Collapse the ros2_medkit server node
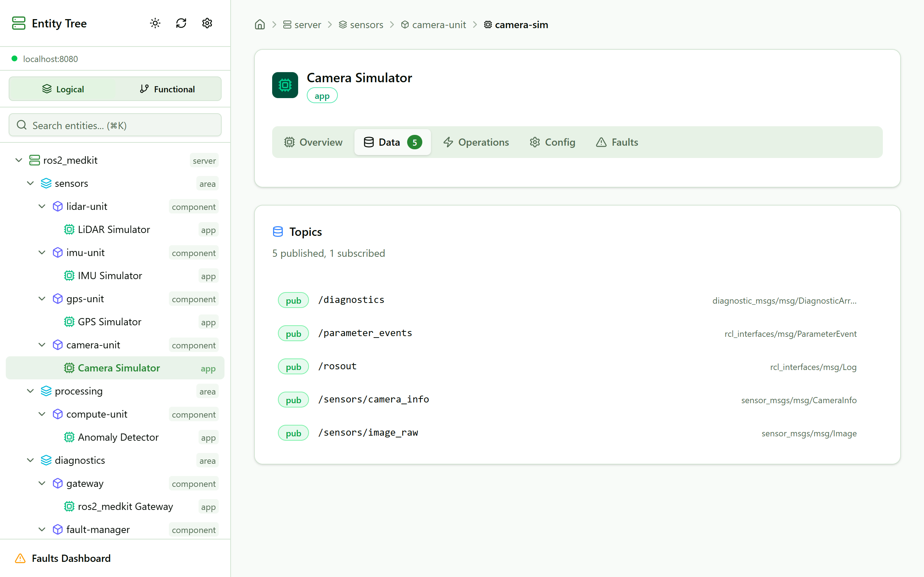The width and height of the screenshot is (924, 577). point(19,160)
